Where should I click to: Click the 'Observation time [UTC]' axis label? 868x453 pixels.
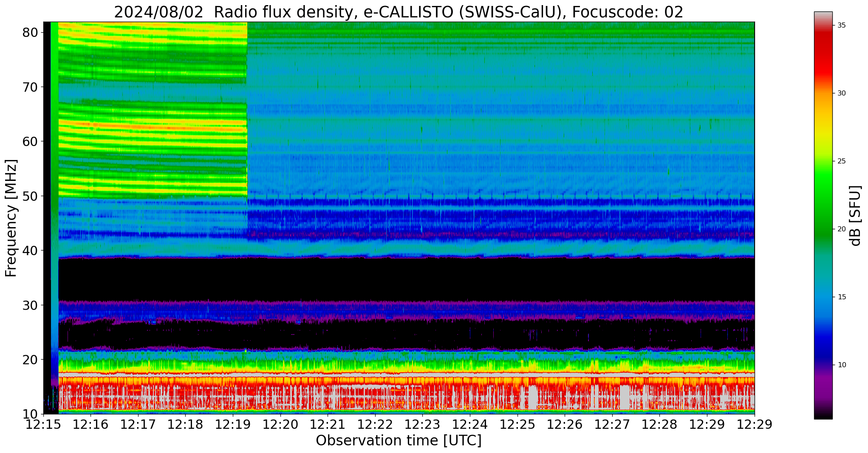tap(399, 441)
